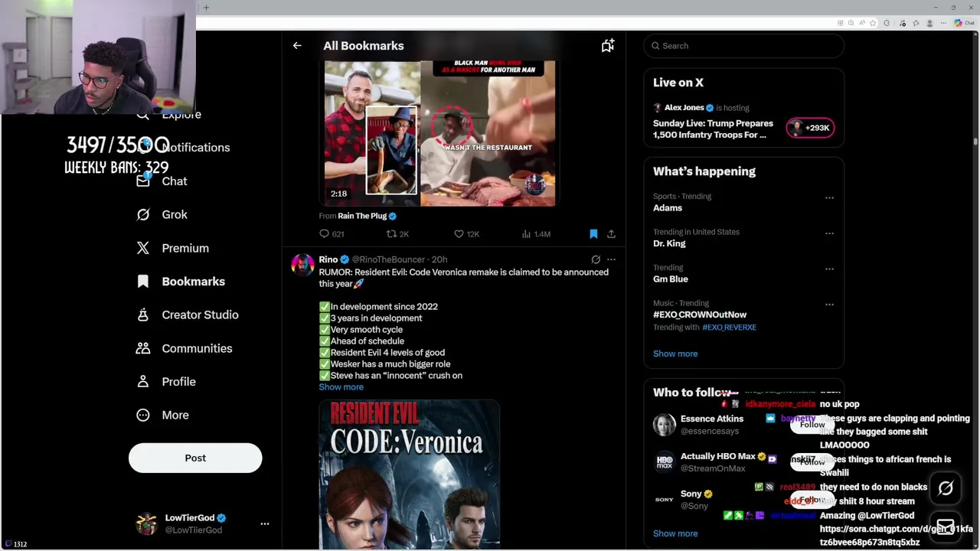Show more under Who to follow
Screen dimensions: 980x551
point(675,533)
